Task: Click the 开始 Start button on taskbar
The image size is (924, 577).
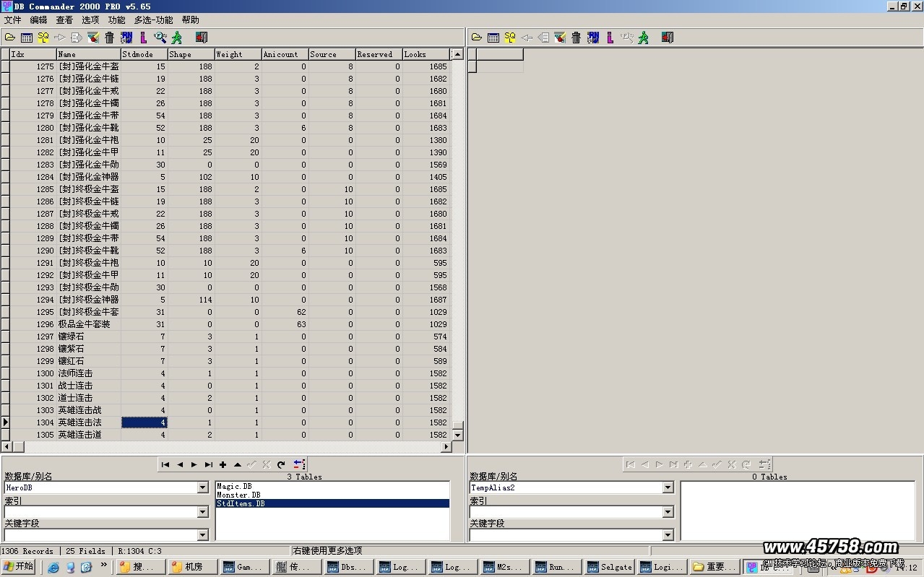Action: click(19, 567)
